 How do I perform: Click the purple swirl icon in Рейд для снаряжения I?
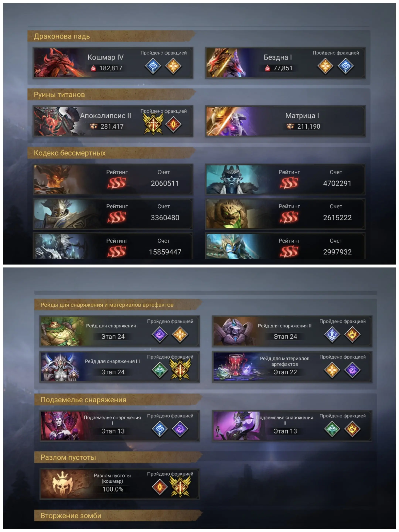click(160, 335)
